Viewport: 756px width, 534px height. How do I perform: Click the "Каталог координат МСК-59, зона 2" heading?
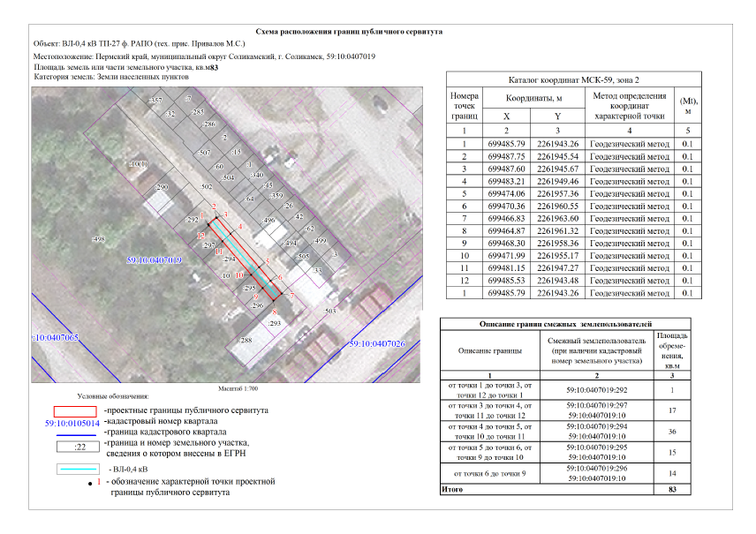574,80
